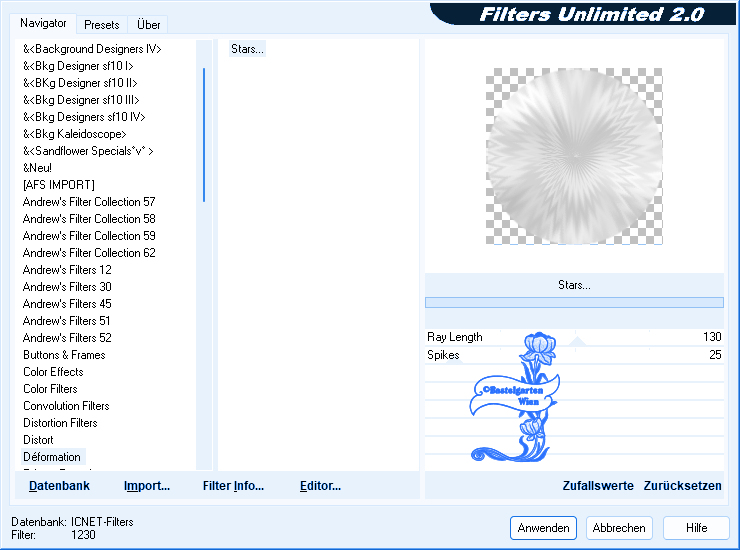740x550 pixels.
Task: Select &<Bkg Designer sf10 III> category
Action: (81, 100)
